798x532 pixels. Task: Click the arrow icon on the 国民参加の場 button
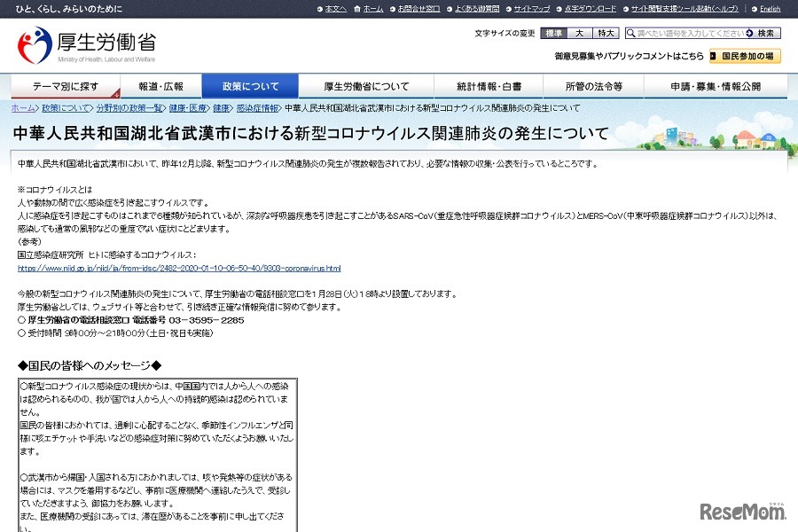point(714,53)
